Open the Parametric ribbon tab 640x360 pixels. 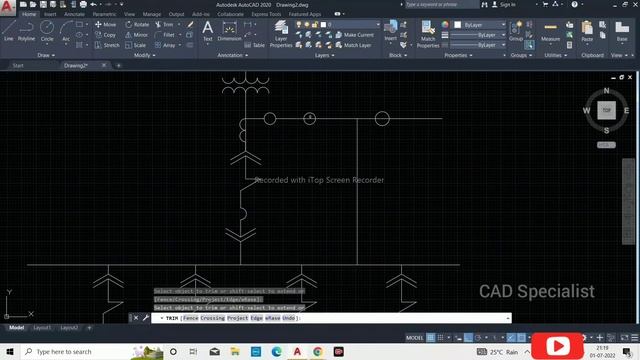click(104, 14)
